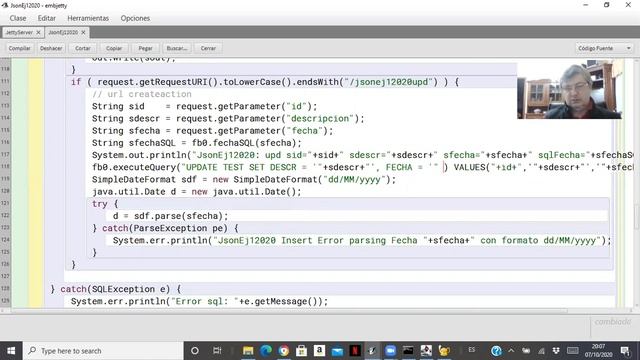Open the clock showing 20:07
640x360 pixels.
tap(598, 351)
